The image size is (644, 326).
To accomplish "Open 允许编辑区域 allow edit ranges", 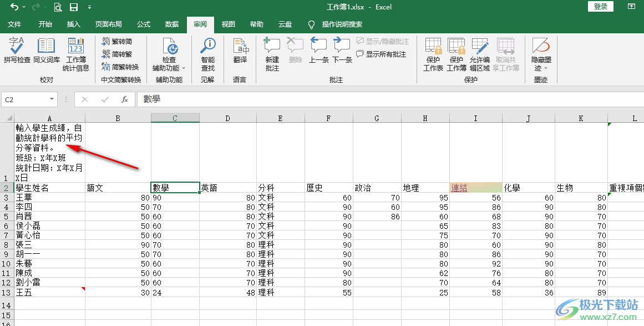I will pyautogui.click(x=480, y=54).
